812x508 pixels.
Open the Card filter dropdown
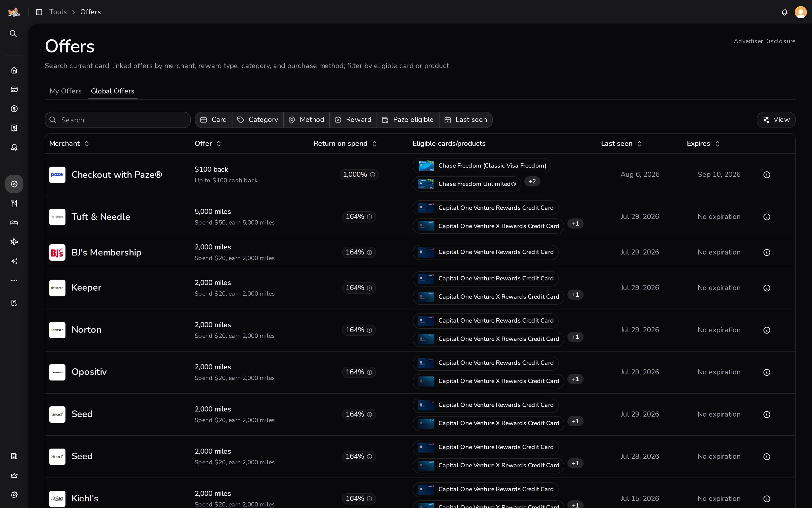tap(214, 120)
